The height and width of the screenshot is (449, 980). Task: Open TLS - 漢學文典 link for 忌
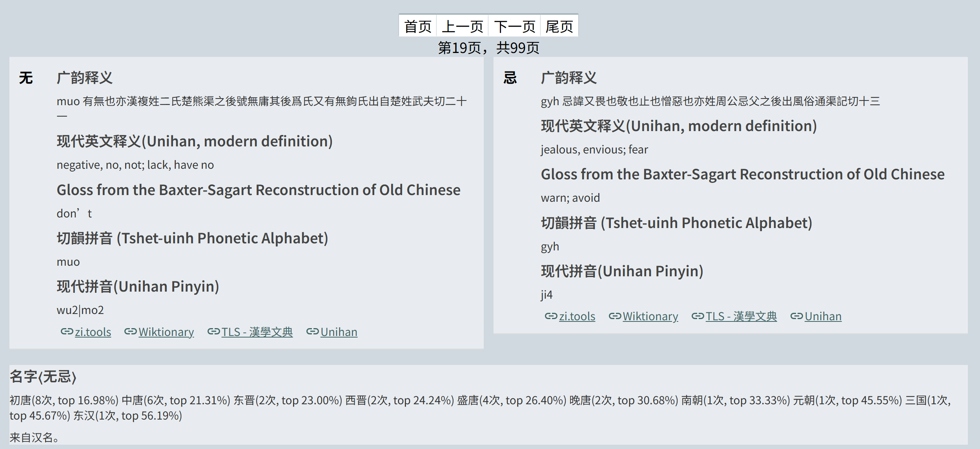point(741,316)
